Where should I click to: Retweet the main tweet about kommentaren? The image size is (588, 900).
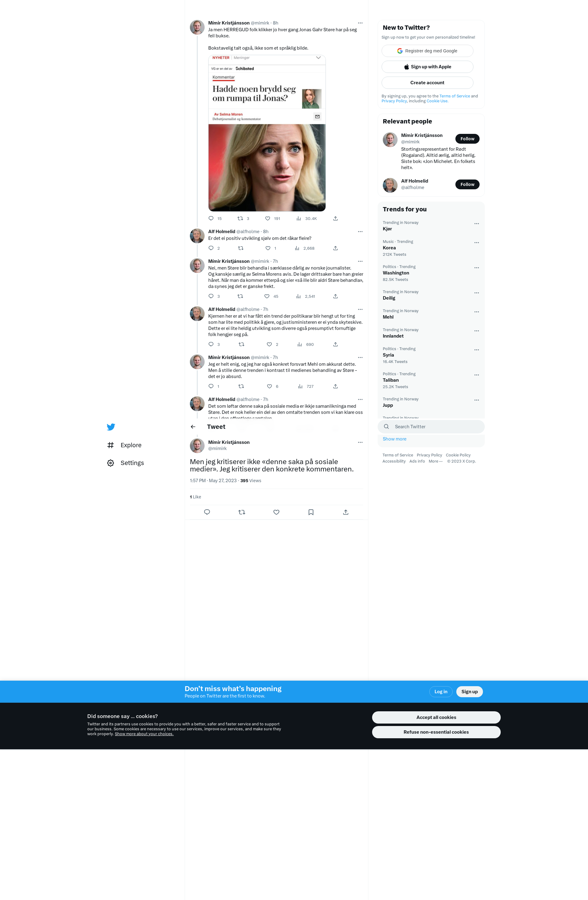(242, 512)
